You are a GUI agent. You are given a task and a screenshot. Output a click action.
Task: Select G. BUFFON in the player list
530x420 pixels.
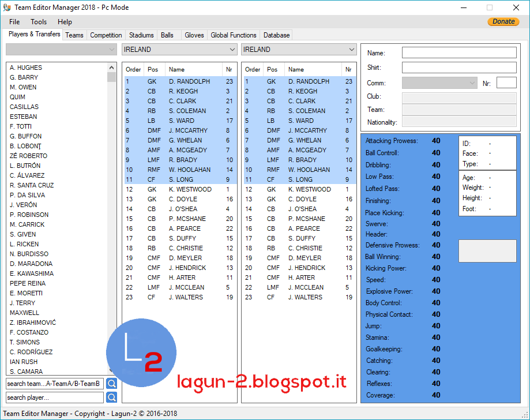pyautogui.click(x=26, y=136)
